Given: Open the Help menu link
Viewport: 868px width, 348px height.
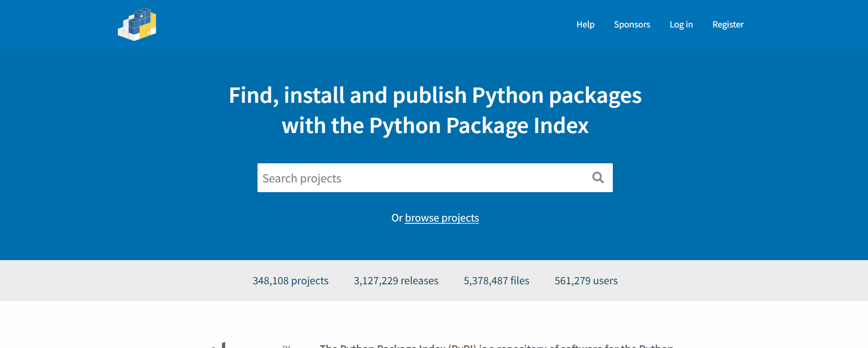Looking at the screenshot, I should click(585, 25).
